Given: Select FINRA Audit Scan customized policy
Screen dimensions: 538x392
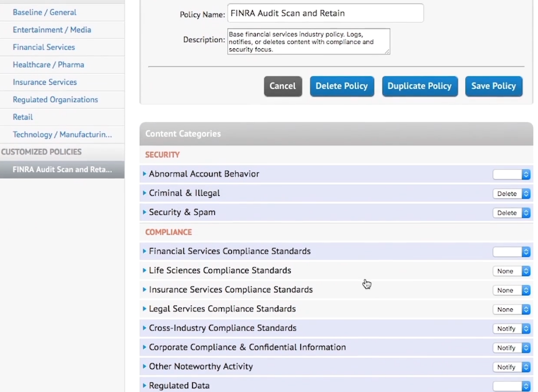Looking at the screenshot, I should [62, 170].
